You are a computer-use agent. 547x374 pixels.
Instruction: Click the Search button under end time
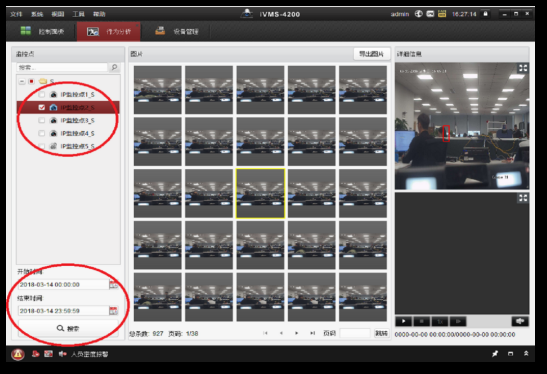(68, 328)
